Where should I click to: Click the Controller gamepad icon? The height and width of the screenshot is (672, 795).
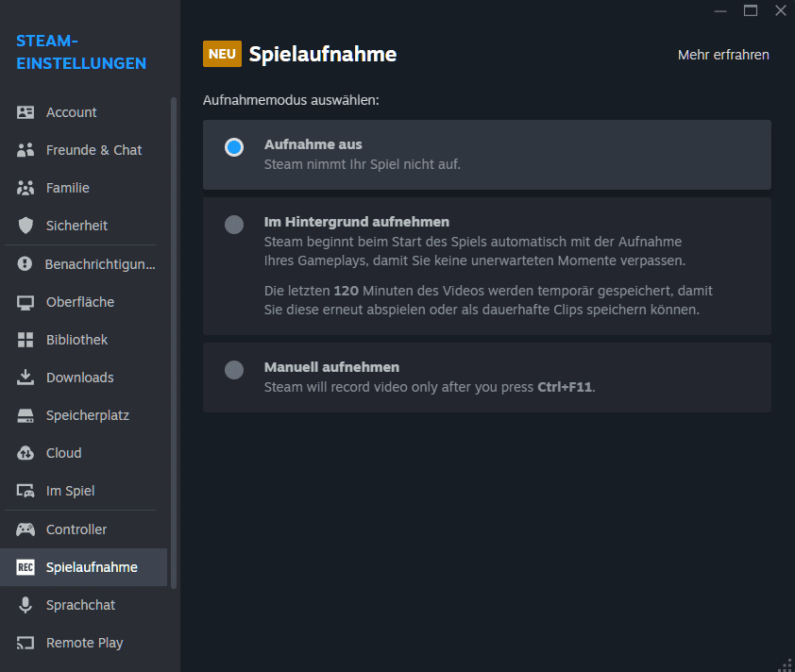click(x=25, y=529)
